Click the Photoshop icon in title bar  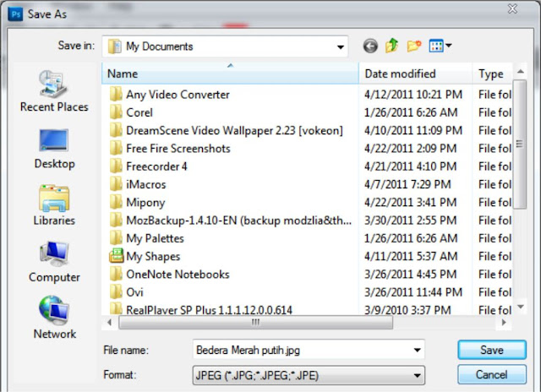(x=15, y=14)
